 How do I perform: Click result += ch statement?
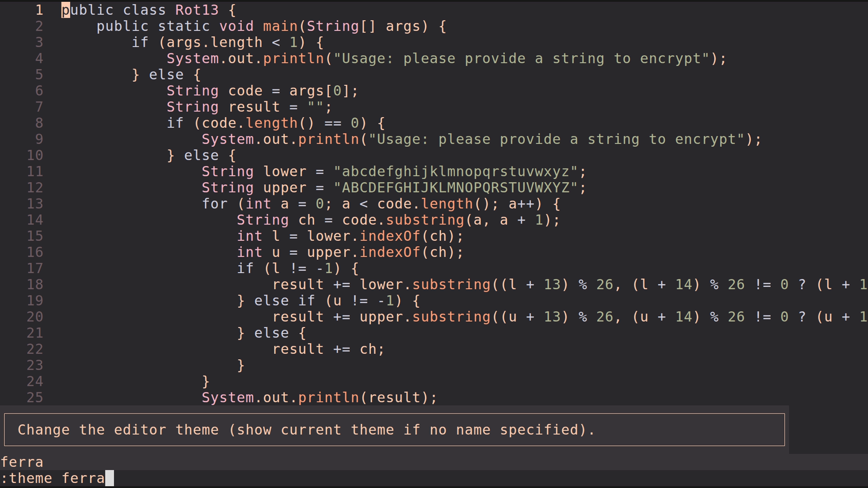pyautogui.click(x=328, y=349)
